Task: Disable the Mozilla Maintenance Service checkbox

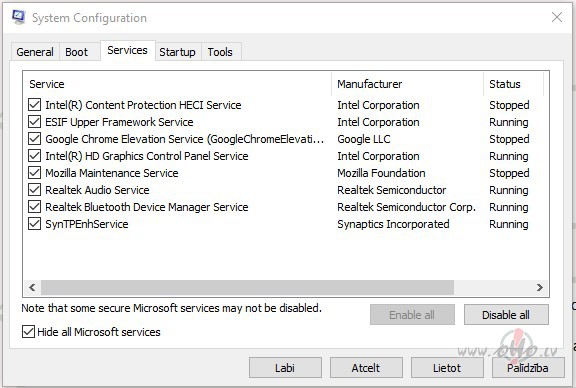Action: click(35, 173)
